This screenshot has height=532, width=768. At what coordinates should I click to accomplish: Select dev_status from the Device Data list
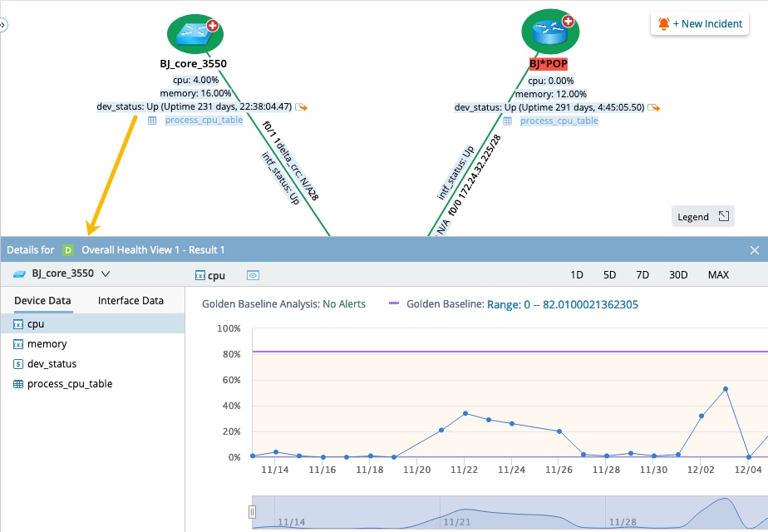click(54, 363)
